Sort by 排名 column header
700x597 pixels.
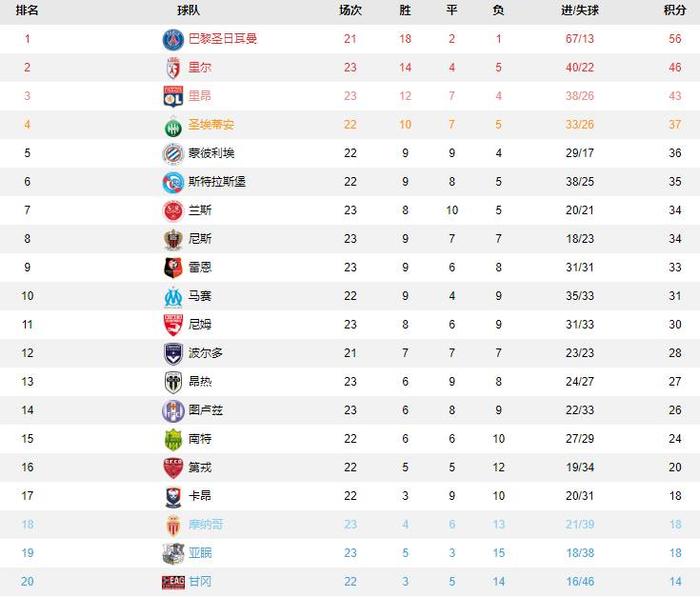click(27, 10)
